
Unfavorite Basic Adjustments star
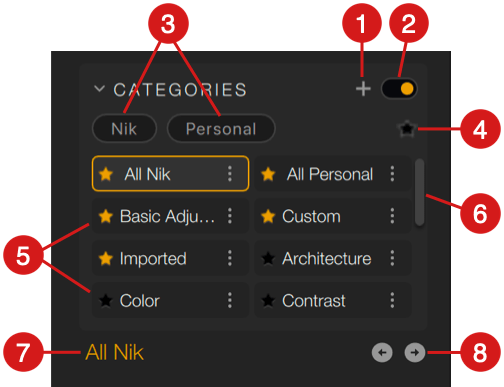click(106, 216)
